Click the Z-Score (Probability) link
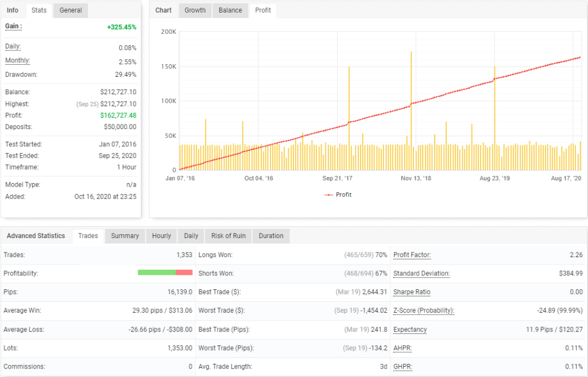This screenshot has height=377, width=588. 423,310
